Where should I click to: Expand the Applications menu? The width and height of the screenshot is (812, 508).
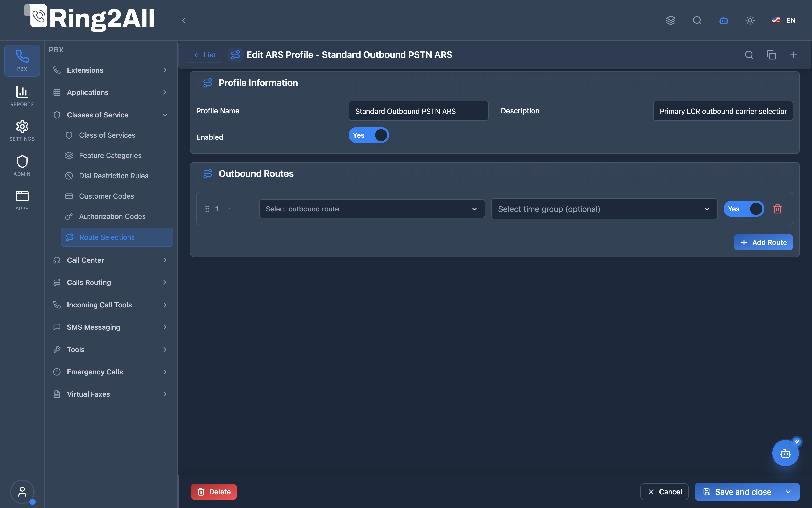point(110,92)
